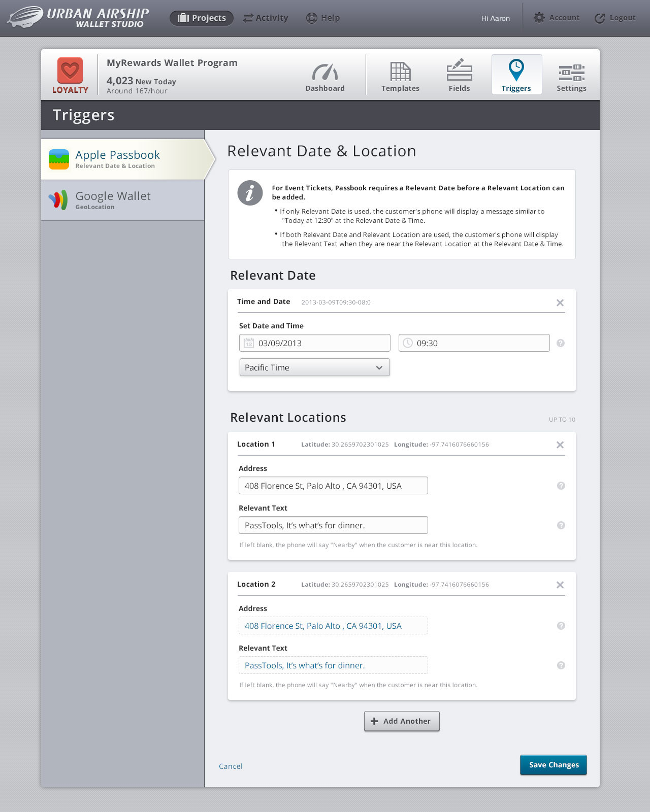Open help for Set Date and Time
Screen dimensions: 650x812
coord(561,343)
